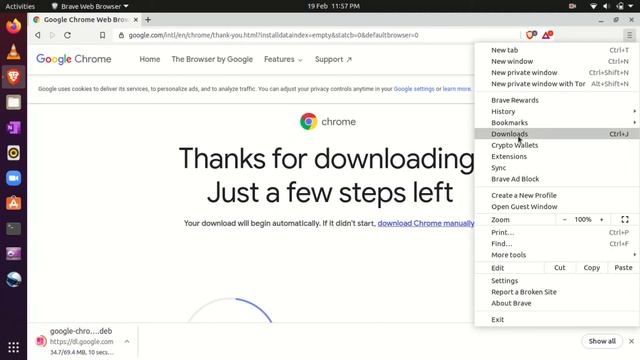The width and height of the screenshot is (640, 360).
Task: Click download Chrome manually link
Action: coord(426,223)
